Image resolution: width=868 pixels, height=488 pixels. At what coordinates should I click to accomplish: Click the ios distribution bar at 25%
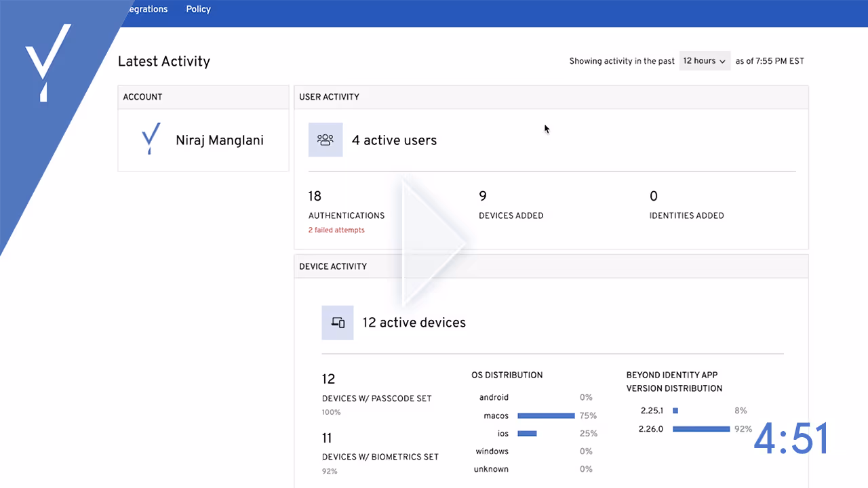pyautogui.click(x=528, y=433)
